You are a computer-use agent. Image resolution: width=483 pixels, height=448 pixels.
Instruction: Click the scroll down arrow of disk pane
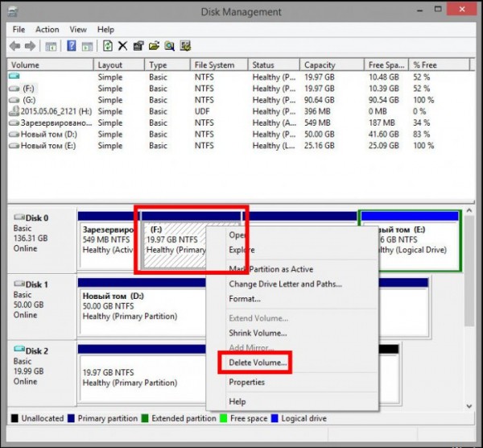pyautogui.click(x=469, y=406)
